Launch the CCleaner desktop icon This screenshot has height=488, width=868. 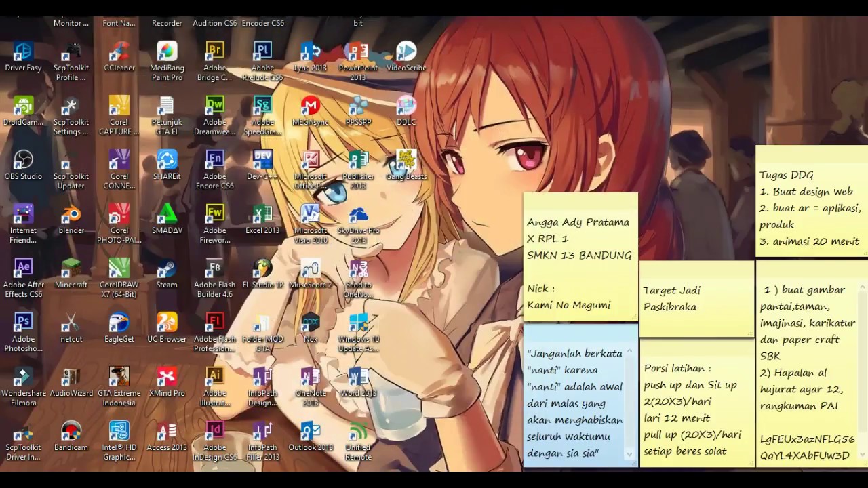[x=119, y=57]
